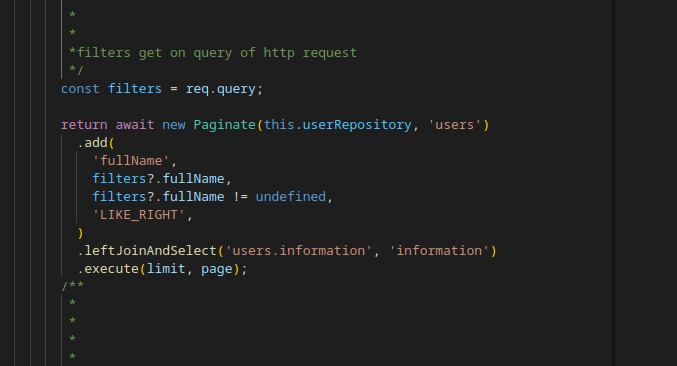This screenshot has width=677, height=366.
Task: Click 'userRepository' property in Paginate call
Action: [x=357, y=125]
